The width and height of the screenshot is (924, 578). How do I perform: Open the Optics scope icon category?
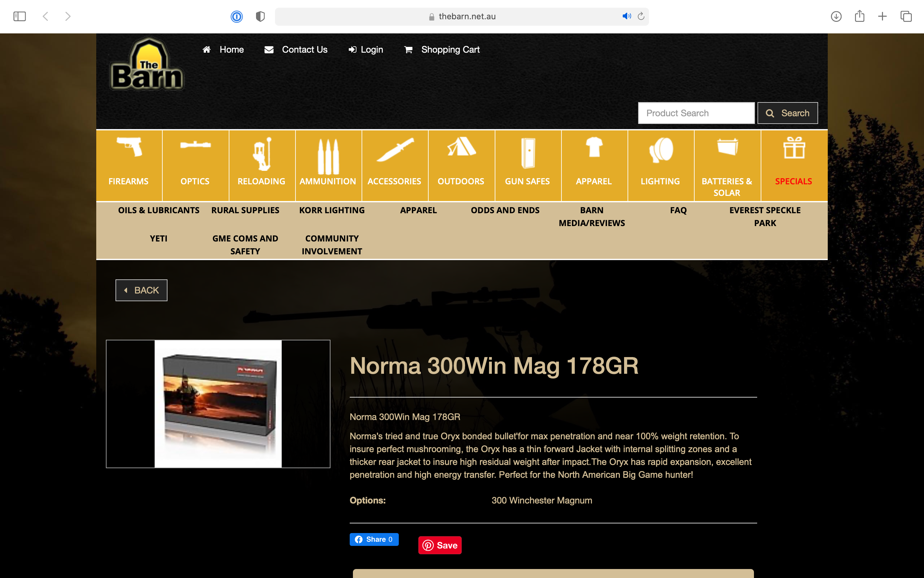coord(195,165)
